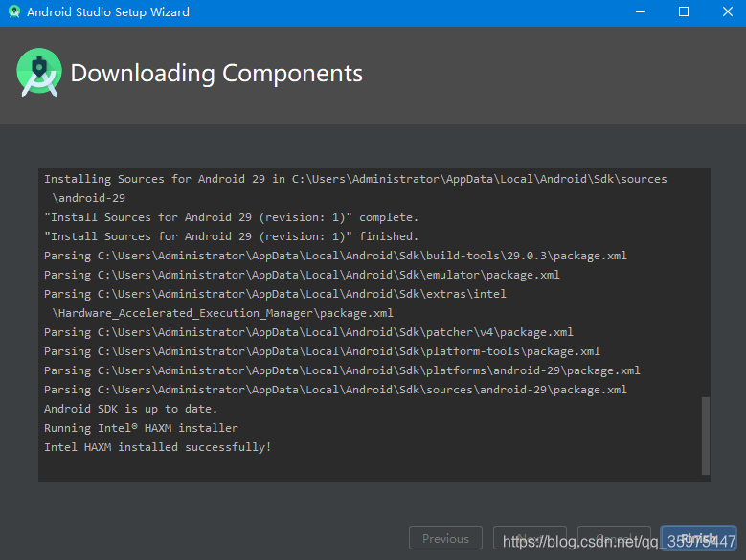746x560 pixels.
Task: Click the "Downloading Components" heading
Action: (x=216, y=73)
